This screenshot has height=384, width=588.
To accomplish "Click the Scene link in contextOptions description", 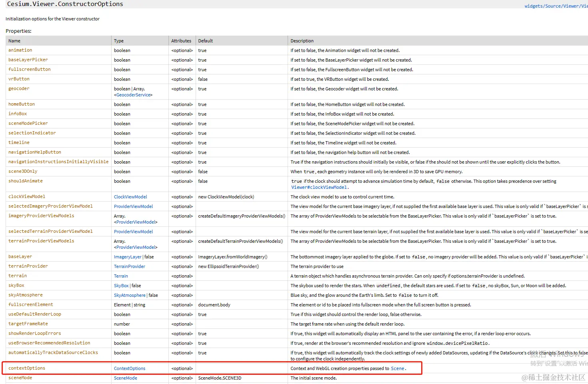I will click(x=397, y=368).
